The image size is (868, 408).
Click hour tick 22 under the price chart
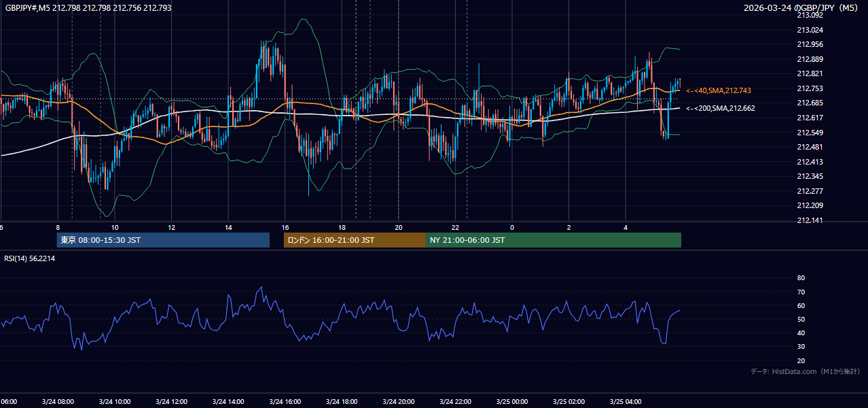click(x=455, y=228)
